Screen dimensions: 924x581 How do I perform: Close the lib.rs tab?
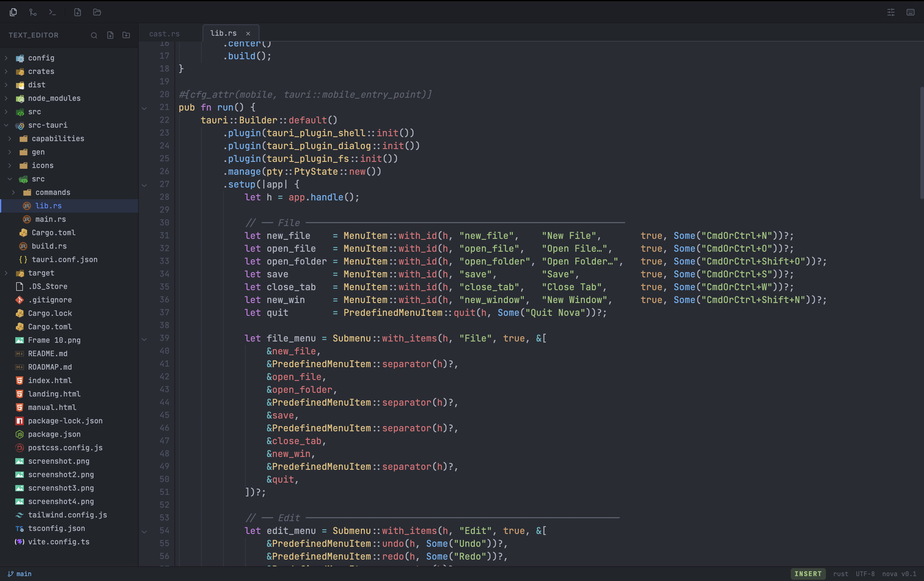248,34
